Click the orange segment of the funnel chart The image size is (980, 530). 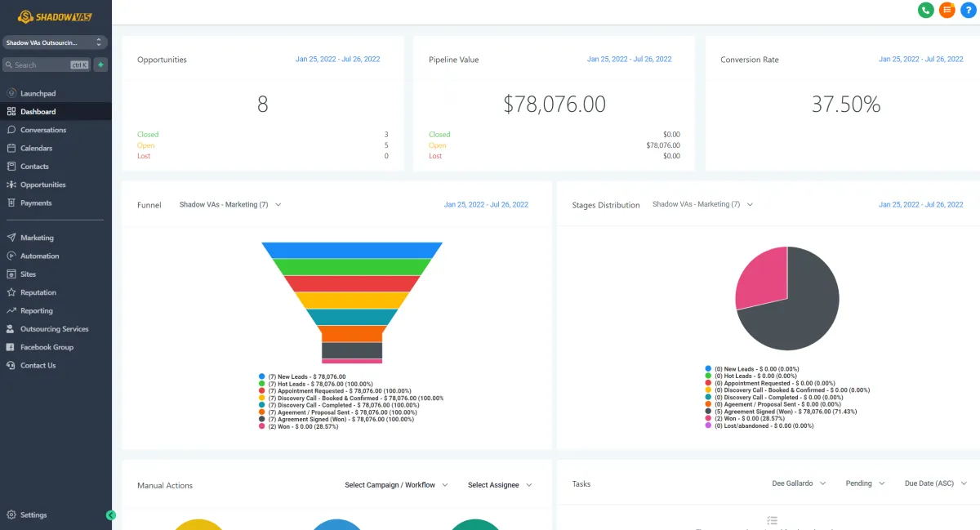(x=352, y=333)
